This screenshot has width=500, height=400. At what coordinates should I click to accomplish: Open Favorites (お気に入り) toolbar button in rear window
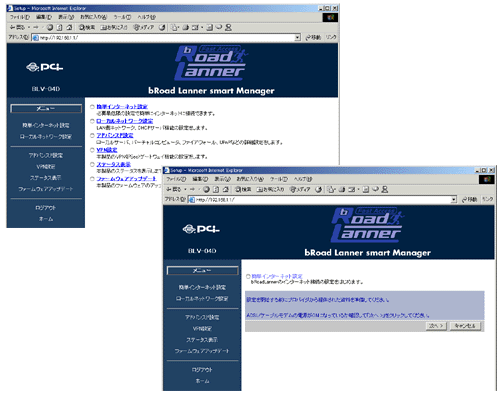(114, 27)
